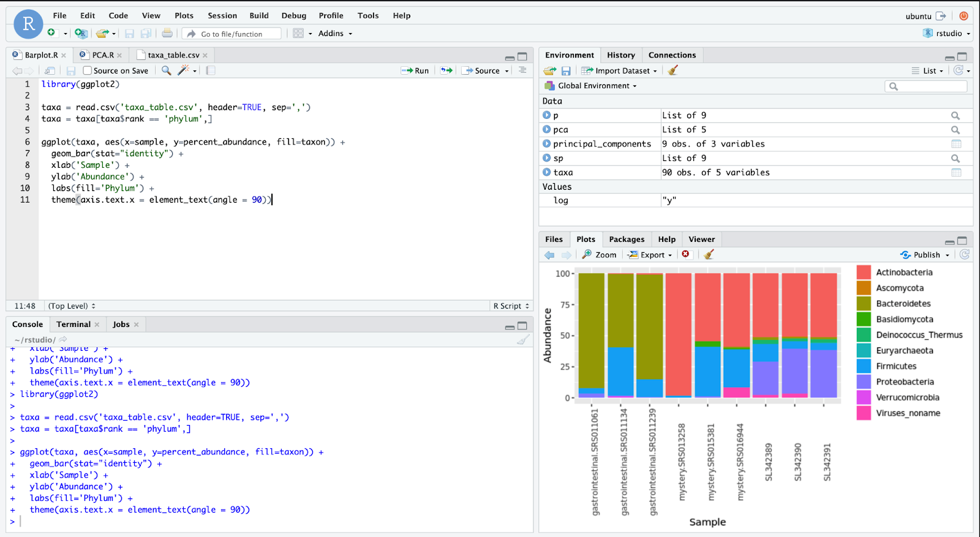This screenshot has width=980, height=537.
Task: Clear all plots with broom icon
Action: click(x=709, y=254)
